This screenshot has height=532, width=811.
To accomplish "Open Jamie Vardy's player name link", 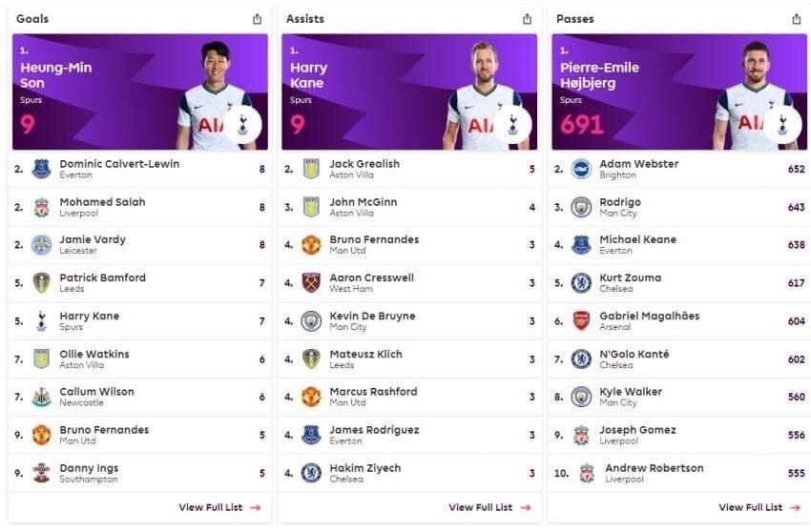I will tap(93, 239).
